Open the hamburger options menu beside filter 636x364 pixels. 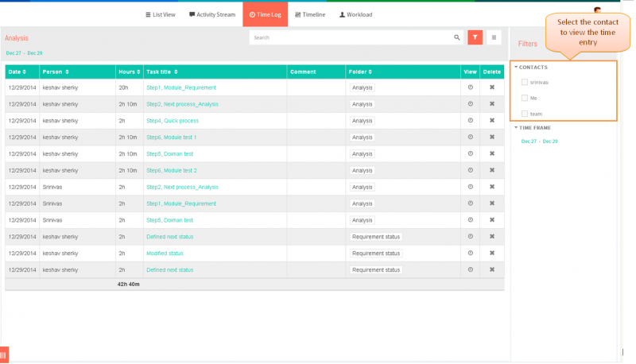pyautogui.click(x=494, y=37)
